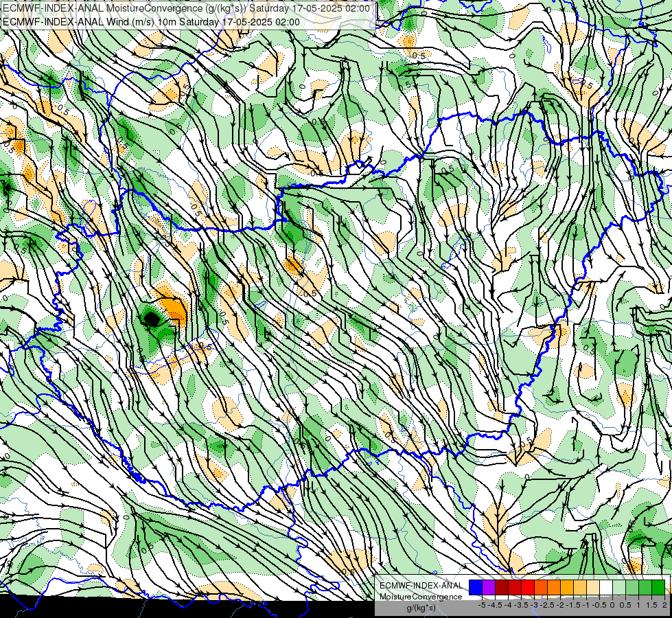The image size is (672, 618).
Task: Select the purple swatch between -5 and -4.5
Action: click(489, 588)
